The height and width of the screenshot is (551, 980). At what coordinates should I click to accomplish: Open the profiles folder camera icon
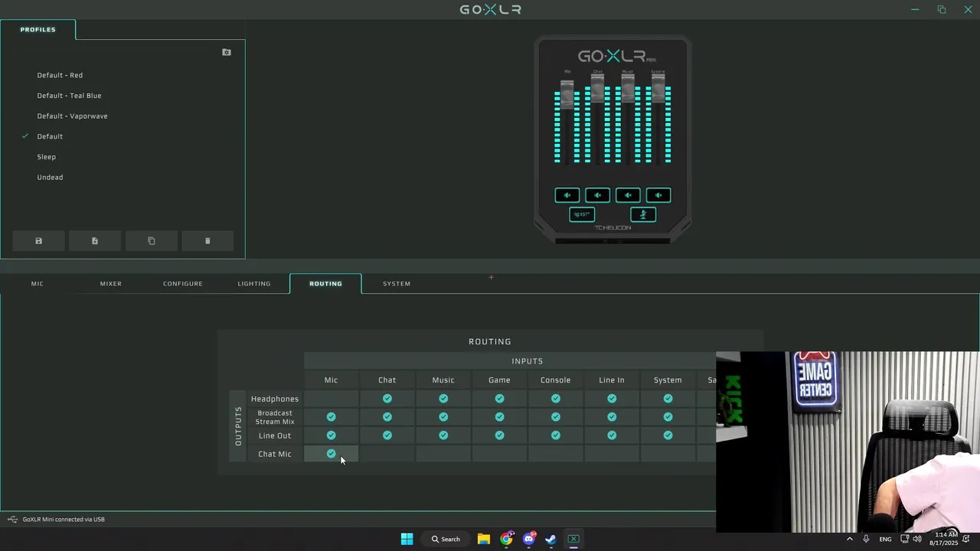click(227, 52)
